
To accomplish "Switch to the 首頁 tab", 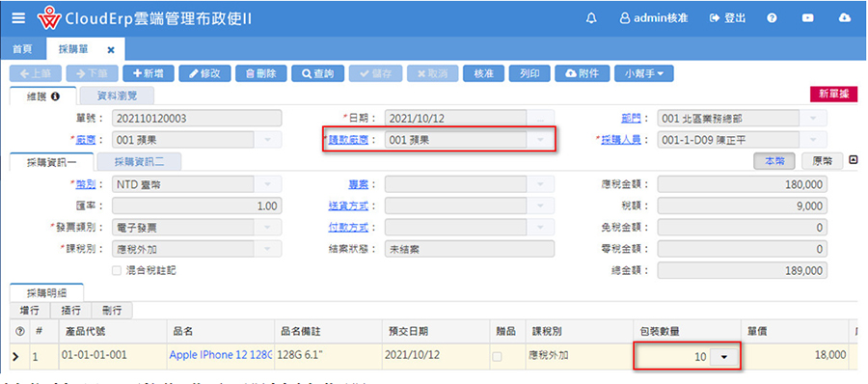I will click(22, 49).
